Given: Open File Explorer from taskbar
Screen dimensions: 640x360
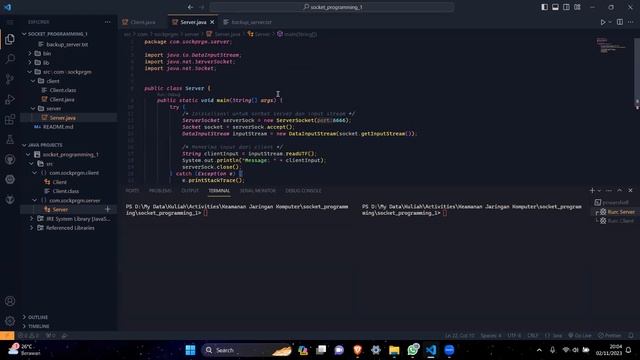Looking at the screenshot, I should pos(394,350).
